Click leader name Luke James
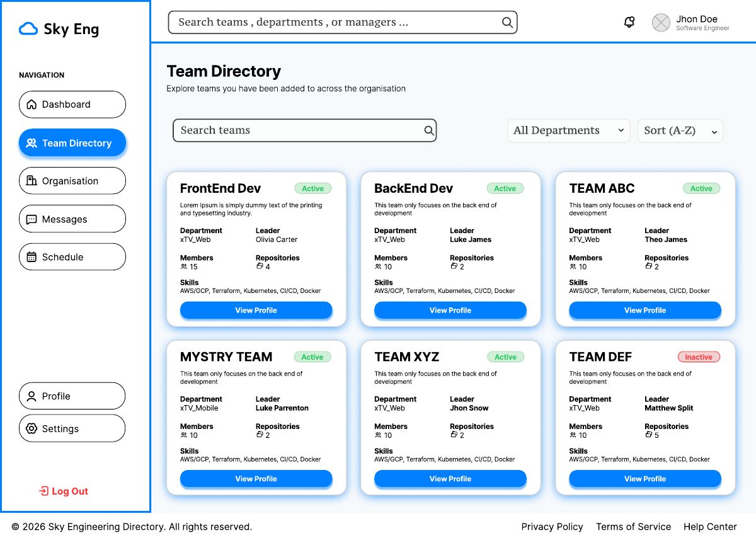Screen dimensions: 756x538 point(471,239)
